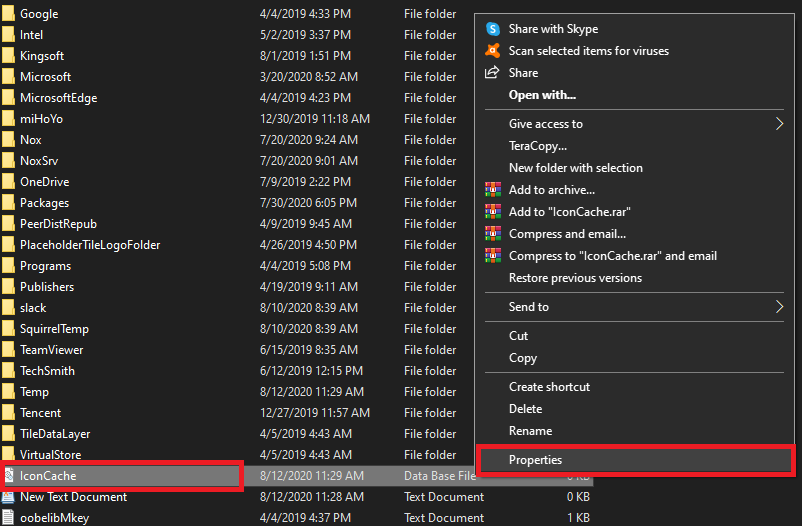The width and height of the screenshot is (802, 526).
Task: Click WinRAR icon beside Compress to IconCache.rar and email
Action: click(493, 256)
